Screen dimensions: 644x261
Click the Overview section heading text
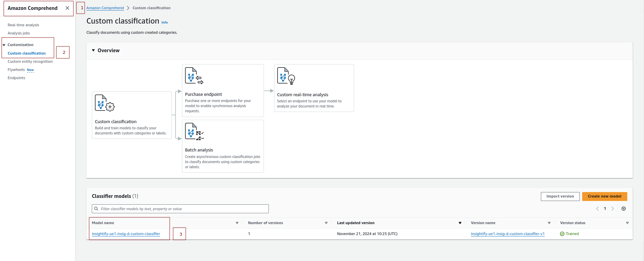click(x=109, y=50)
